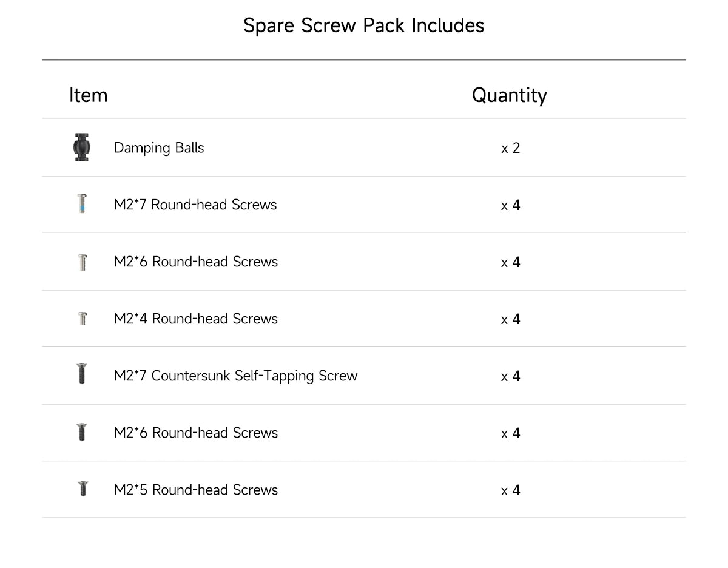728x568 pixels.
Task: Click the black countersunk self-tapping screw icon
Action: [x=82, y=374]
